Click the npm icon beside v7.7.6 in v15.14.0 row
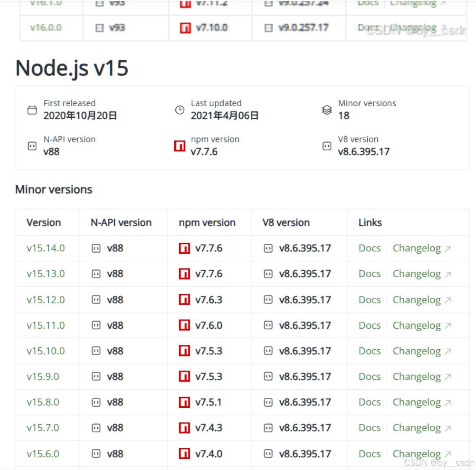This screenshot has height=470, width=476. 184,248
